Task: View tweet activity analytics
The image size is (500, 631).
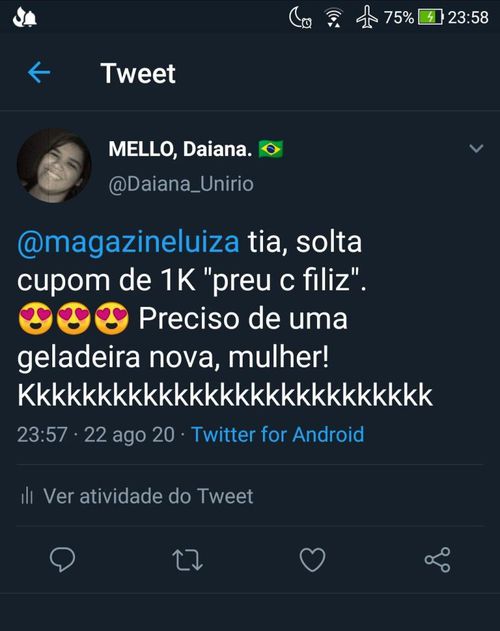Action: (x=137, y=496)
